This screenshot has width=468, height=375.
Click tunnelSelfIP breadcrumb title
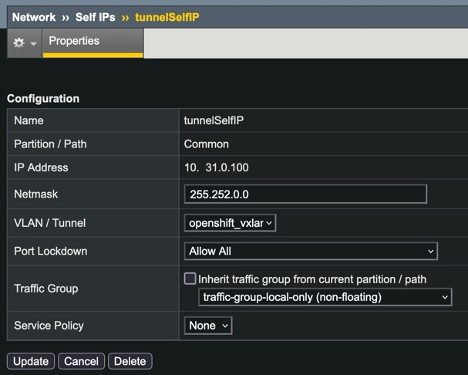click(x=167, y=17)
